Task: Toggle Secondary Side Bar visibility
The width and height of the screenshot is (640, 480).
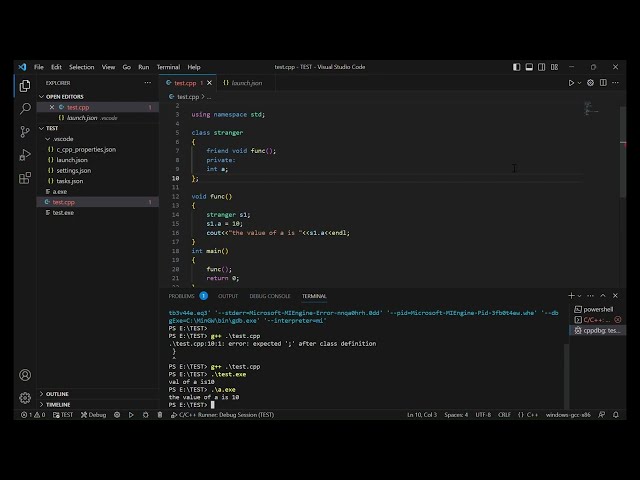Action: (541, 67)
